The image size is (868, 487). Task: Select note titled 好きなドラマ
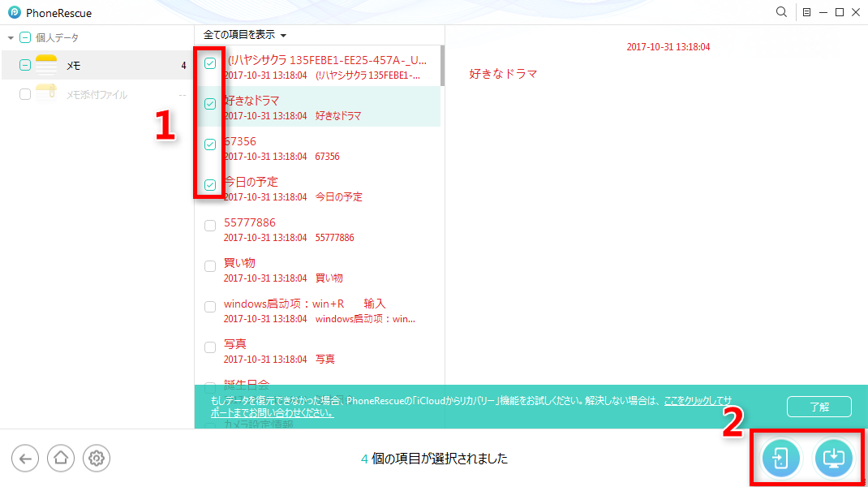tap(251, 101)
